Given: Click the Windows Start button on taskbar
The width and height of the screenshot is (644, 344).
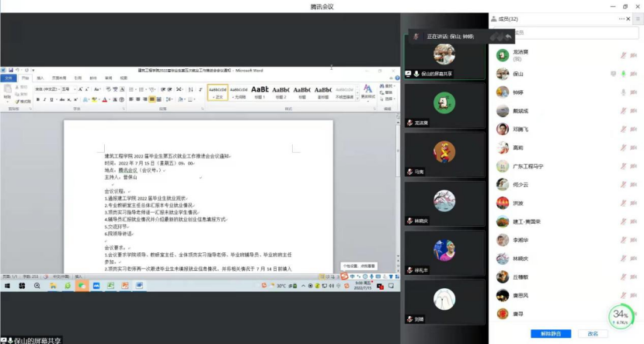Looking at the screenshot, I should (7, 286).
